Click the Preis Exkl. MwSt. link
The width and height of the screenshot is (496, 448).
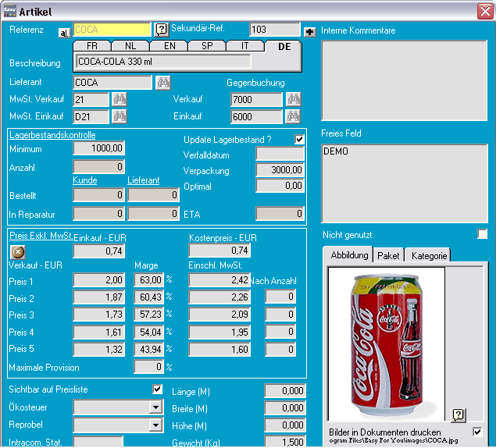pos(41,236)
